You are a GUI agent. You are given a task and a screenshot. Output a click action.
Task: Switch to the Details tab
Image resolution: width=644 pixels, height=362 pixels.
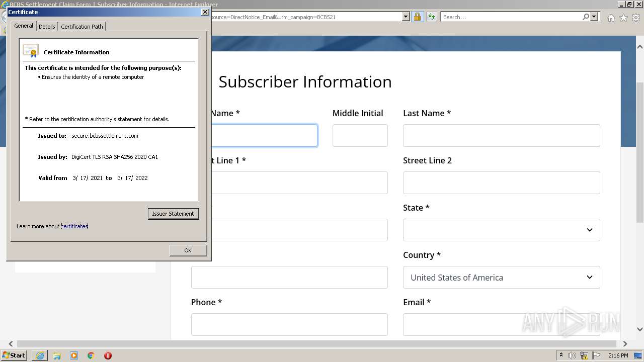click(x=47, y=27)
